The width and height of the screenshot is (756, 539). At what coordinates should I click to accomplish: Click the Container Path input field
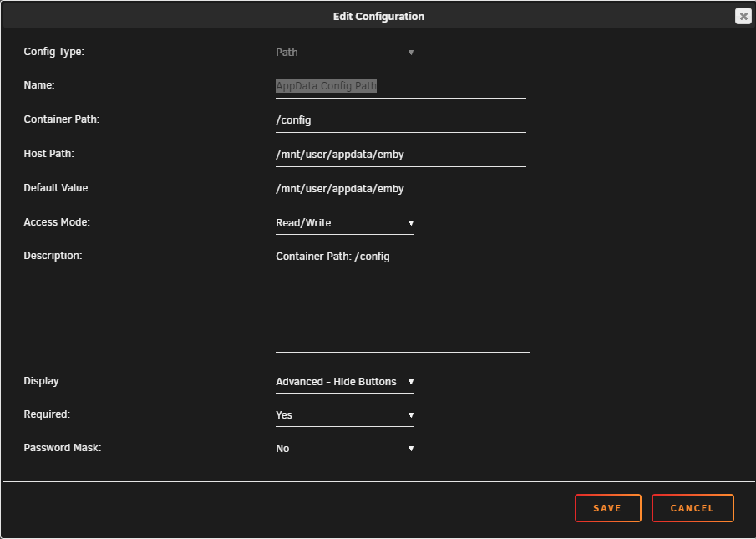coord(401,120)
